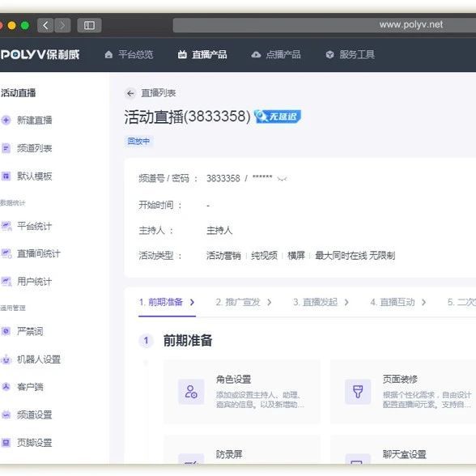Click the home icon beside 平台总览
The width and height of the screenshot is (476, 476).
pos(108,55)
